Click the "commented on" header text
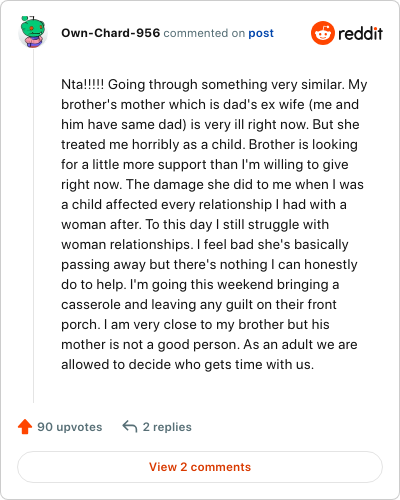This screenshot has height=500, width=400. point(204,33)
